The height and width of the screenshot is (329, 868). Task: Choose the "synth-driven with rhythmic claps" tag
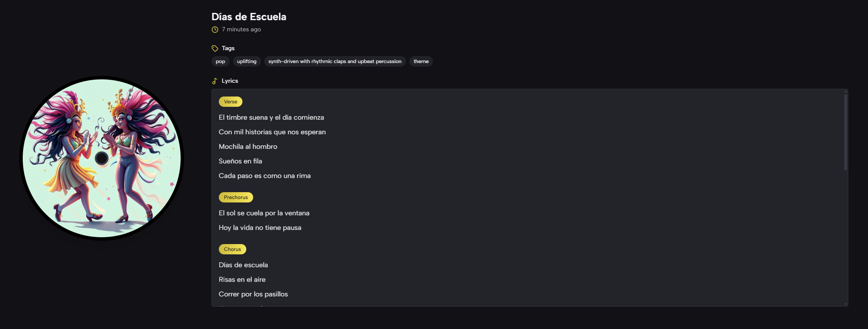pos(335,61)
